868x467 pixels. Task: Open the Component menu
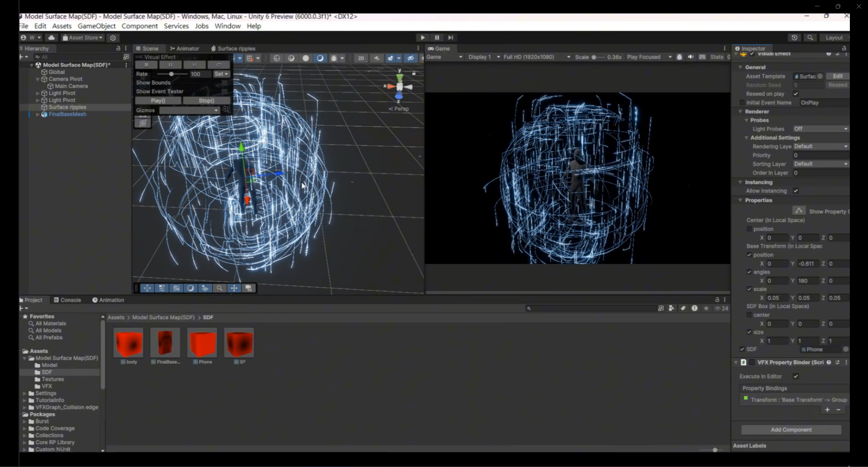(x=140, y=26)
